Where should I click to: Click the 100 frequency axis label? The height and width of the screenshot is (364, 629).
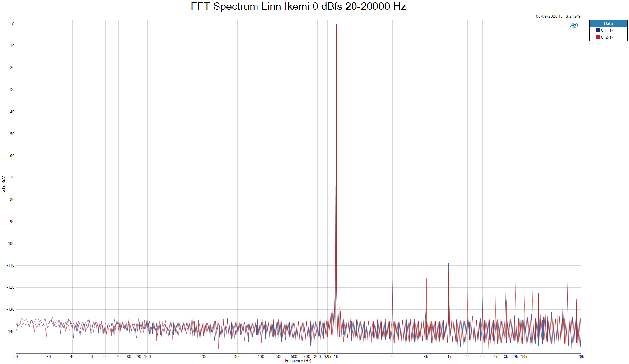[x=147, y=357]
